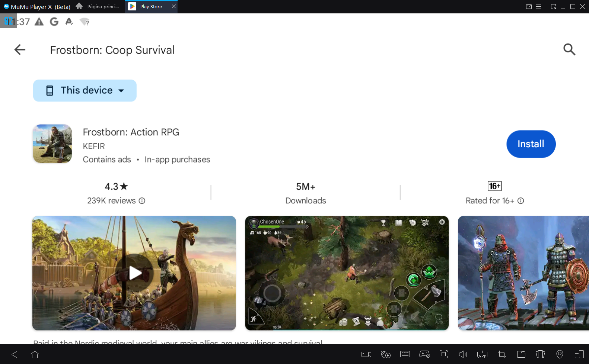
Task: Show info for 239K reviews
Action: tap(142, 201)
